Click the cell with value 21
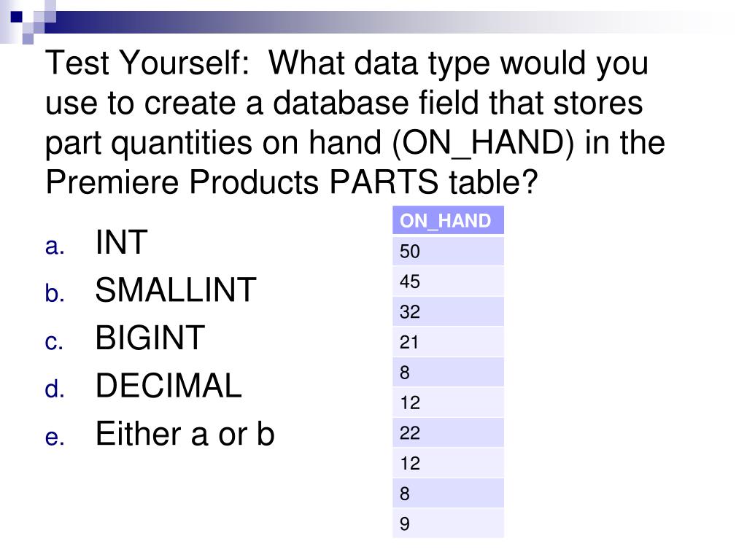747x560 pixels. point(448,342)
